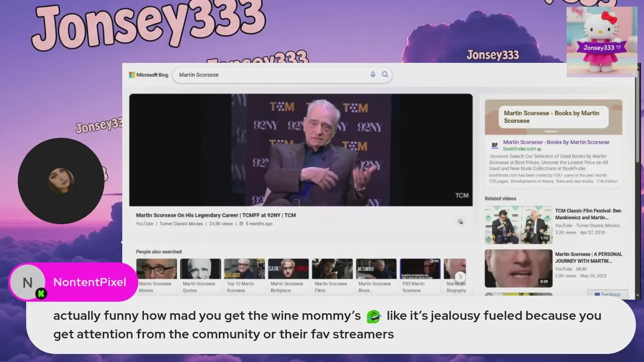Click the '3.2K views · Apr 27, 2018' text
644x362 pixels.
coord(580,233)
